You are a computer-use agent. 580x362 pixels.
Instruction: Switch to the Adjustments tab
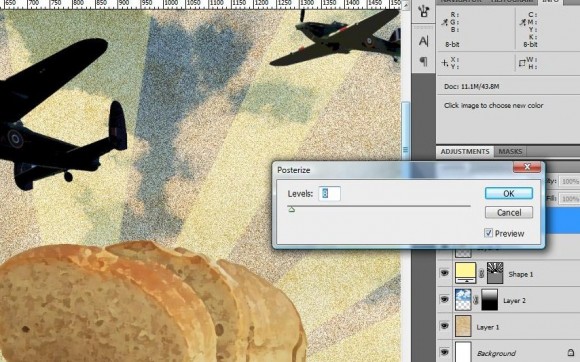click(465, 152)
